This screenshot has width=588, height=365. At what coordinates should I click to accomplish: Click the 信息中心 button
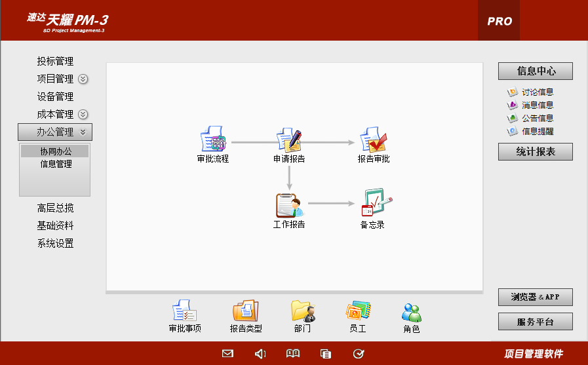pos(535,71)
